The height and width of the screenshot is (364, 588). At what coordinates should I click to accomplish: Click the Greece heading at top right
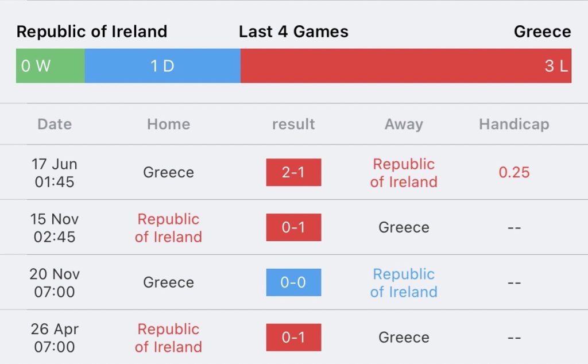click(x=542, y=32)
